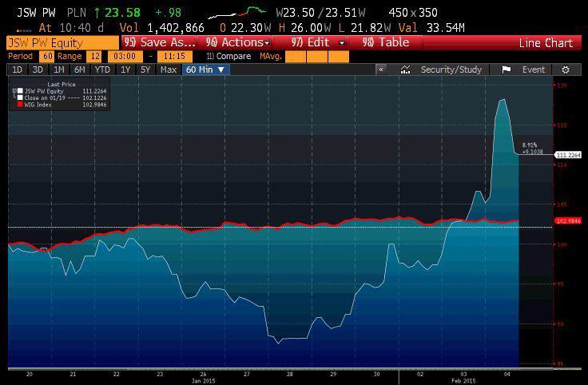Select the Max range tab
Screen dimensions: 588x385
(168, 69)
